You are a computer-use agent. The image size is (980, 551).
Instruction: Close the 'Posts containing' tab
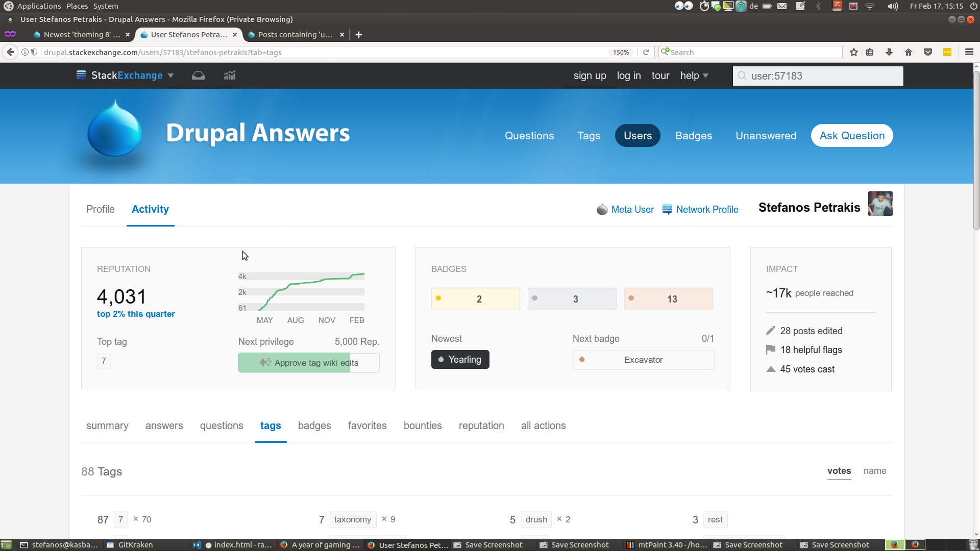click(x=342, y=35)
